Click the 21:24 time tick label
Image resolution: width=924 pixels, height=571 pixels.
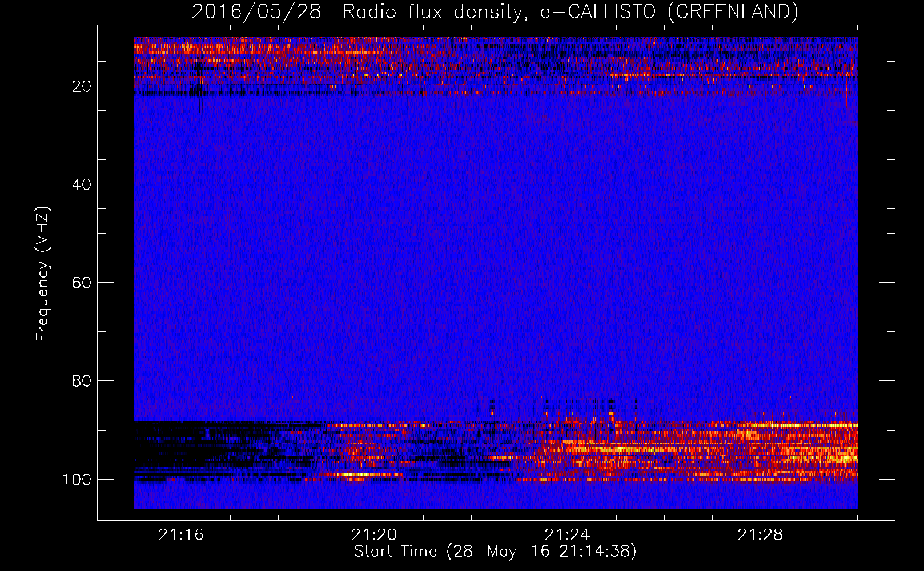[568, 535]
